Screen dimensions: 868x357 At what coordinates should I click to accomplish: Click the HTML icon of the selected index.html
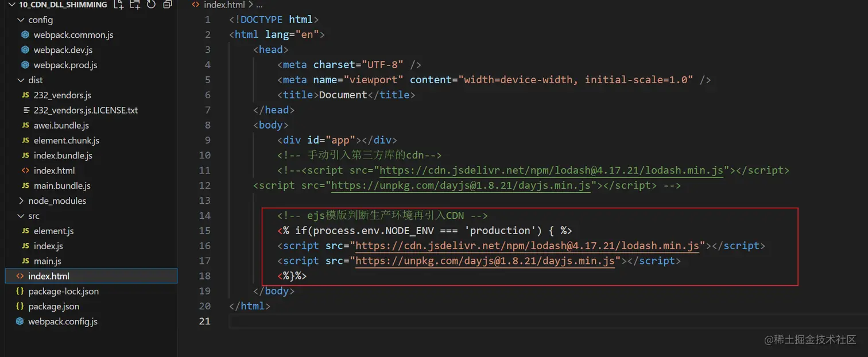tap(20, 276)
